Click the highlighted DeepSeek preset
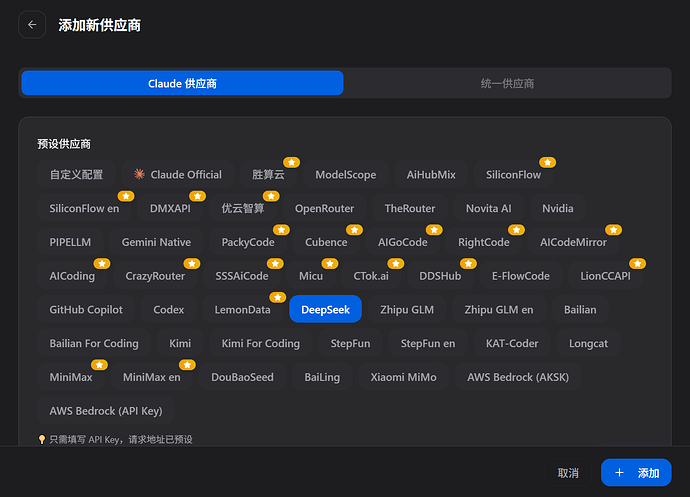 point(325,309)
